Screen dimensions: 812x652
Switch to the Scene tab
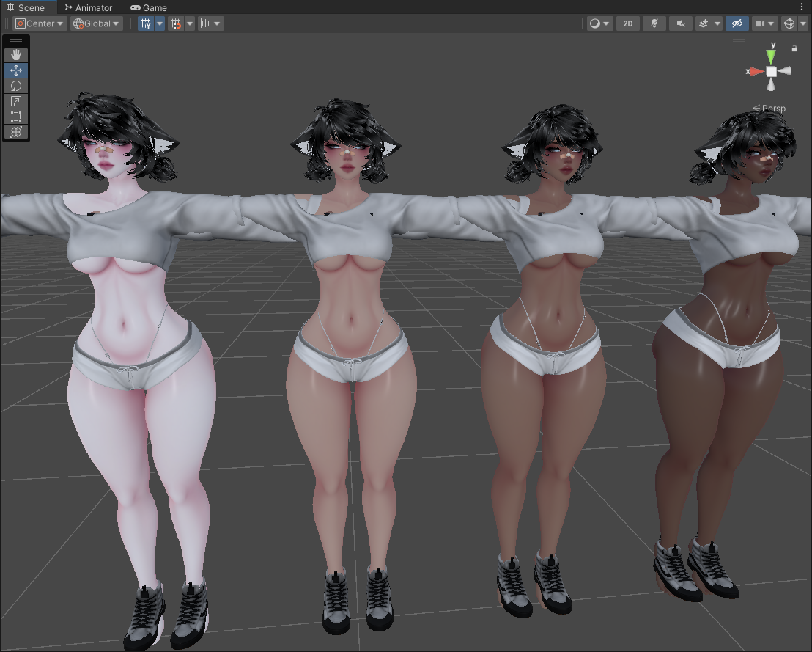[26, 8]
